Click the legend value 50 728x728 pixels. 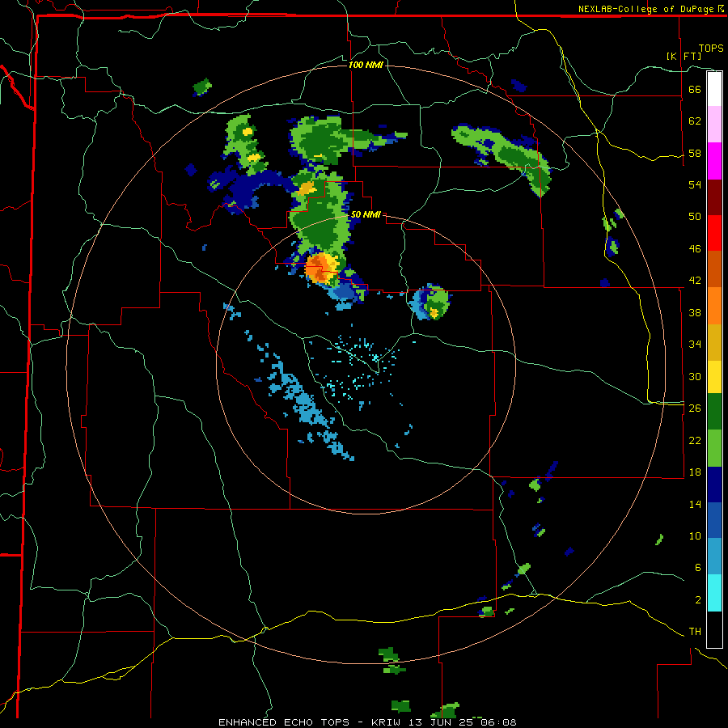[x=695, y=217]
